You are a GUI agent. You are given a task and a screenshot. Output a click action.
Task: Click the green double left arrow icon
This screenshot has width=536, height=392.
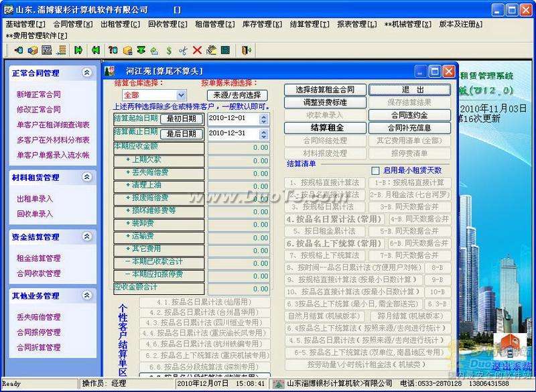(96, 50)
